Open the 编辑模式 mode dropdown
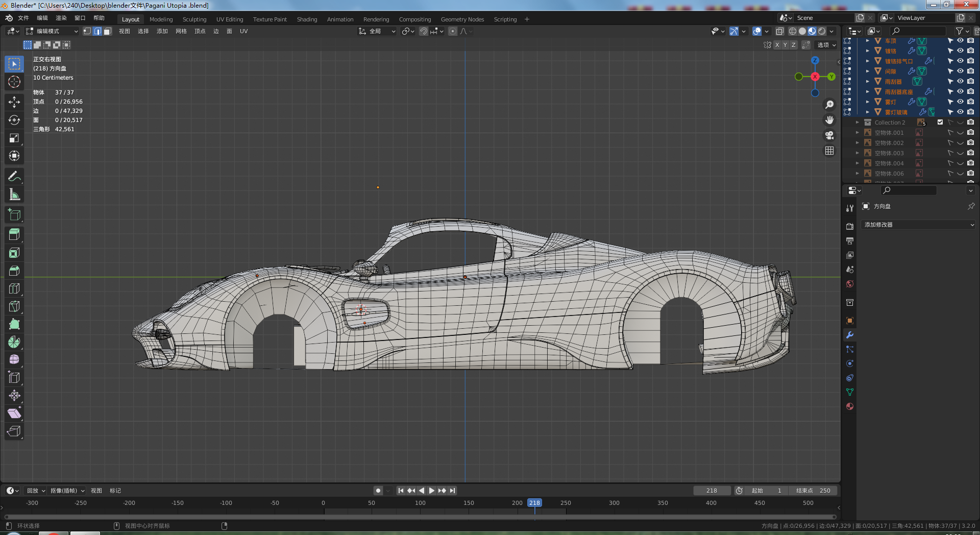 tap(52, 31)
